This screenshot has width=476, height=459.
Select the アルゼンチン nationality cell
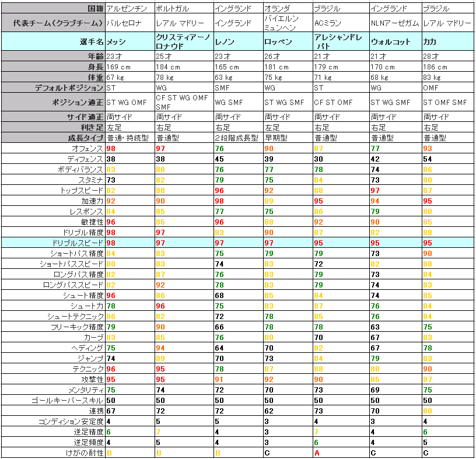pyautogui.click(x=129, y=9)
